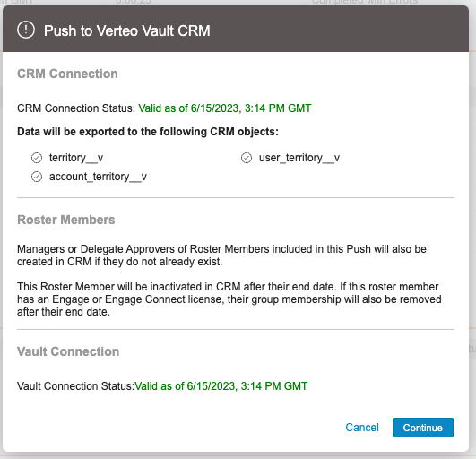The height and width of the screenshot is (459, 476).
Task: Click the roster member inactivation paragraph
Action: [229, 299]
